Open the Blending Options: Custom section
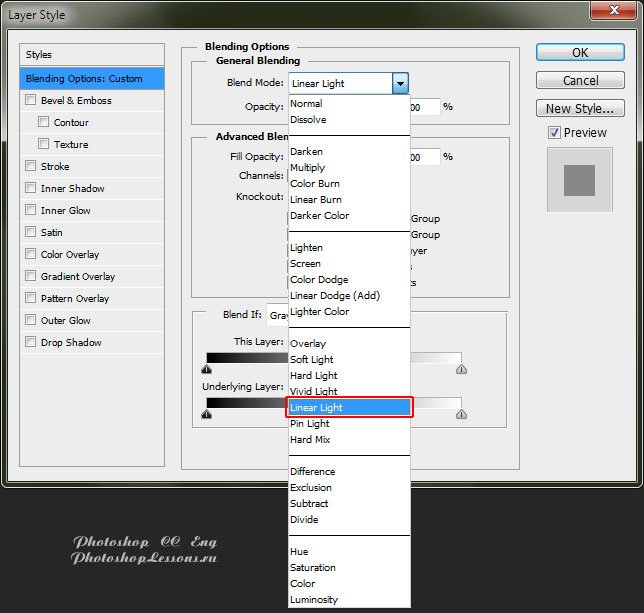644x613 pixels. pos(92,79)
